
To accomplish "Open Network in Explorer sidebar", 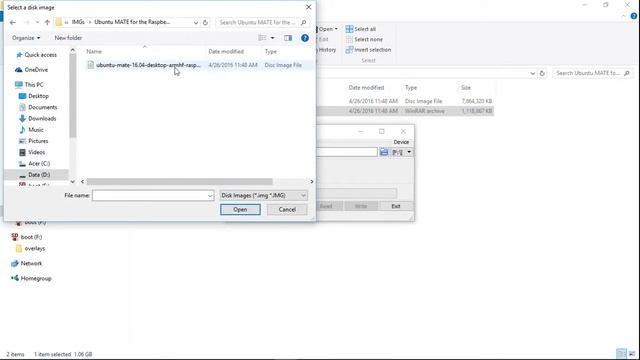I will (27, 264).
